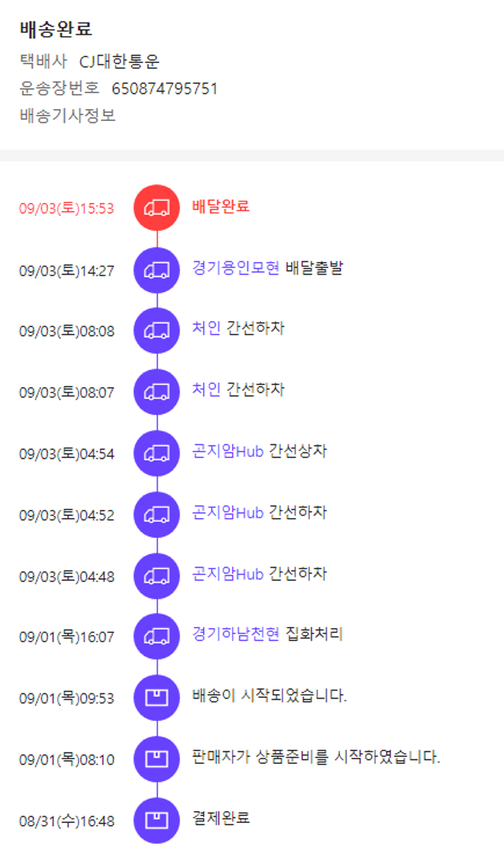The image size is (504, 856).
Task: Click the 배송기사정보 label
Action: (x=67, y=116)
